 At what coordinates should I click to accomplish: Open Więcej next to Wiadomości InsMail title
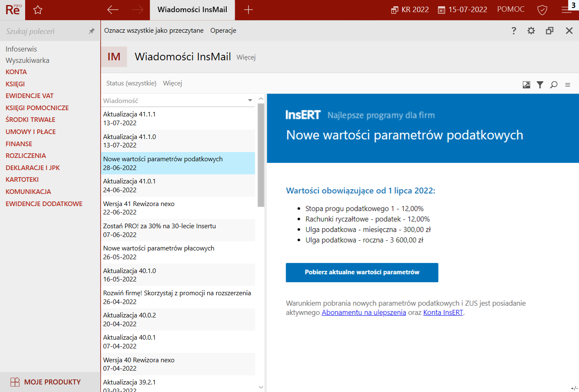(246, 57)
